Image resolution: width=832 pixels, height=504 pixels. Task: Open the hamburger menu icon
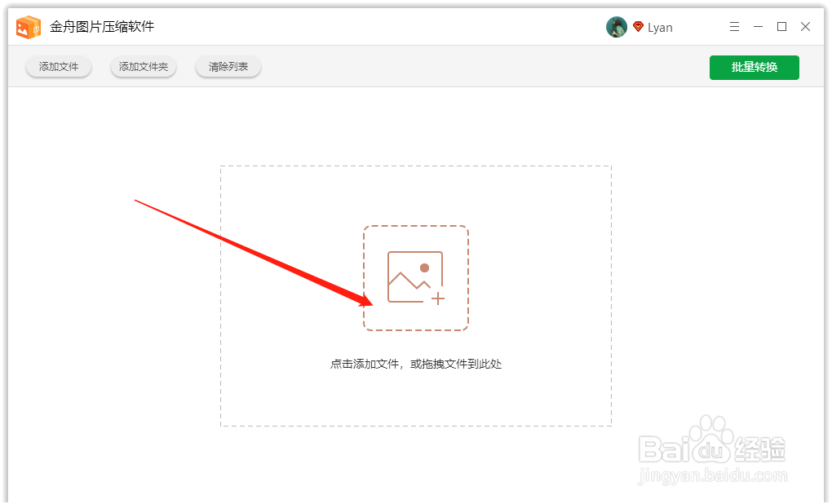(x=734, y=27)
